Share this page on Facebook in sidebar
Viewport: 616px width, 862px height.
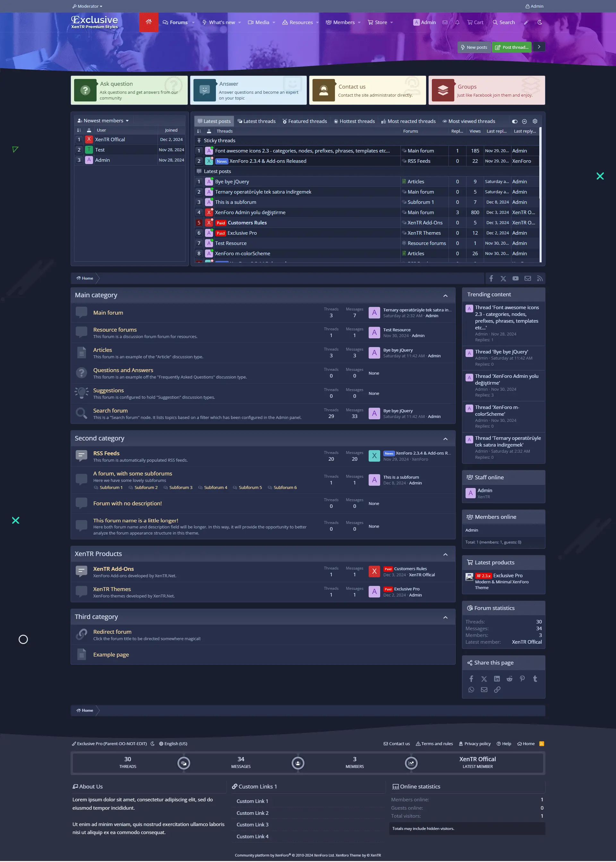coord(471,678)
